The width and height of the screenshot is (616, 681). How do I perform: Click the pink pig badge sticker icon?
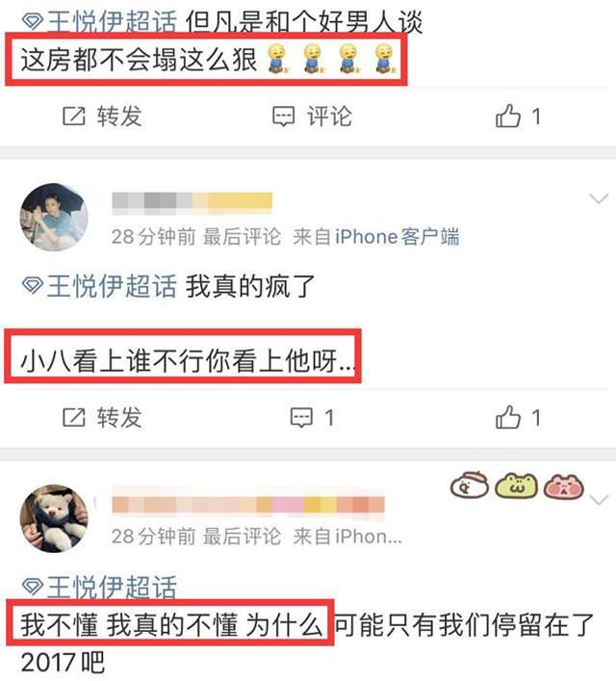[564, 486]
